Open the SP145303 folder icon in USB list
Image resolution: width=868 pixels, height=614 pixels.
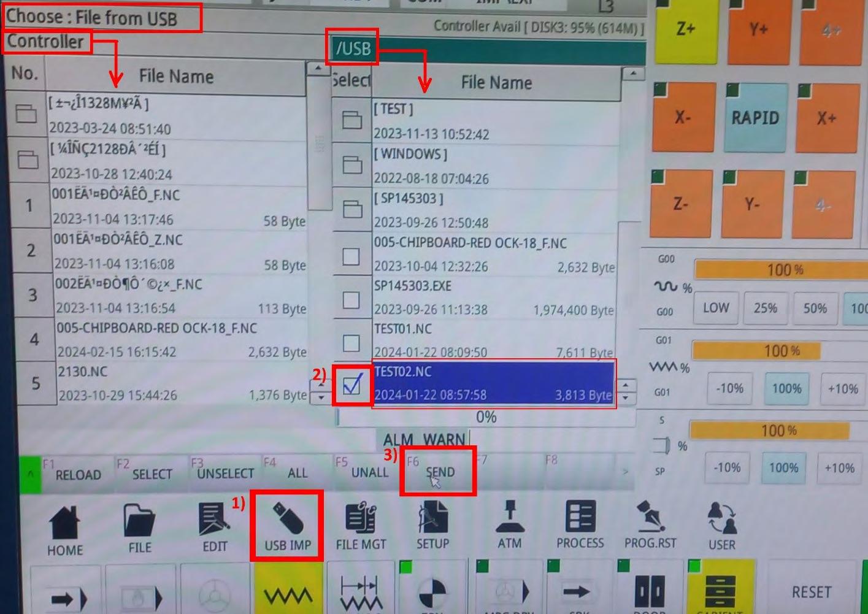coord(352,209)
